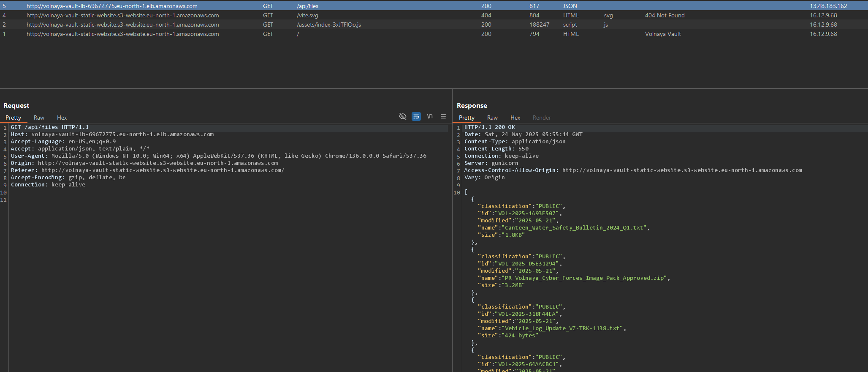Click the Server: gunicorn response header

click(491, 163)
